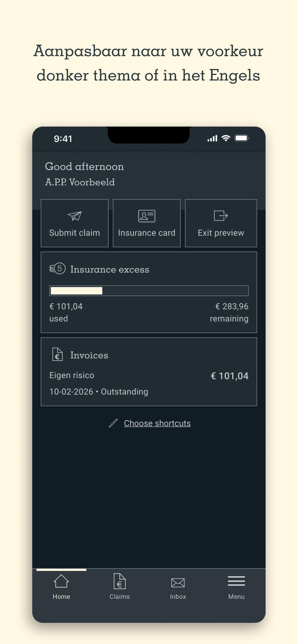Open the Invoices heading

click(89, 355)
